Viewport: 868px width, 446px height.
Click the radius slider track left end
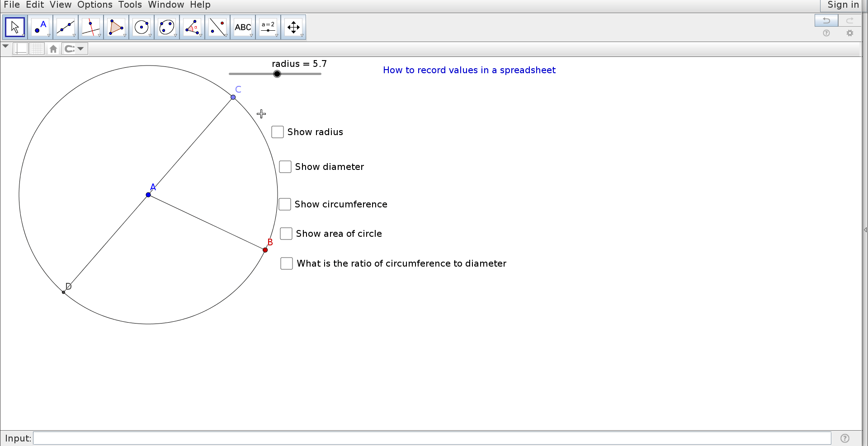[x=231, y=74]
